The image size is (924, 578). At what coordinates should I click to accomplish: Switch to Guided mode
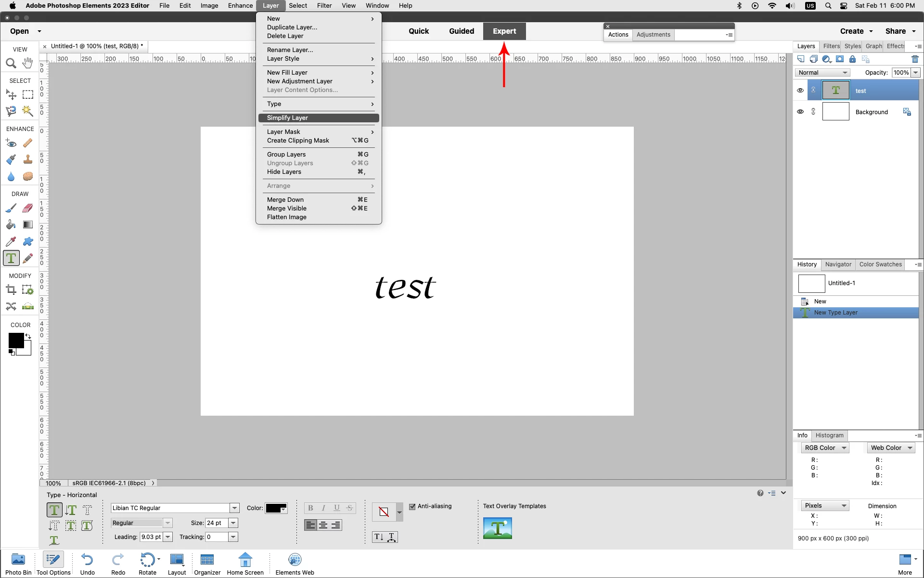[x=461, y=31]
